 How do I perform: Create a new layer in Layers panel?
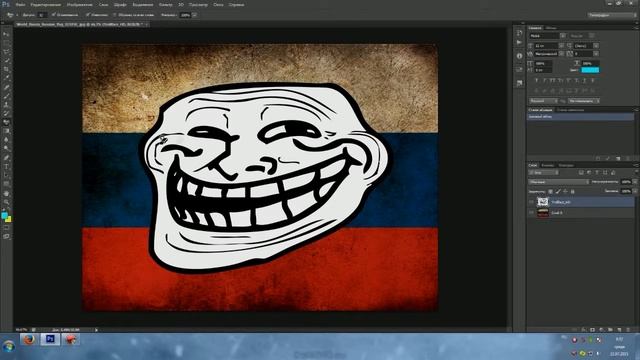click(x=619, y=329)
